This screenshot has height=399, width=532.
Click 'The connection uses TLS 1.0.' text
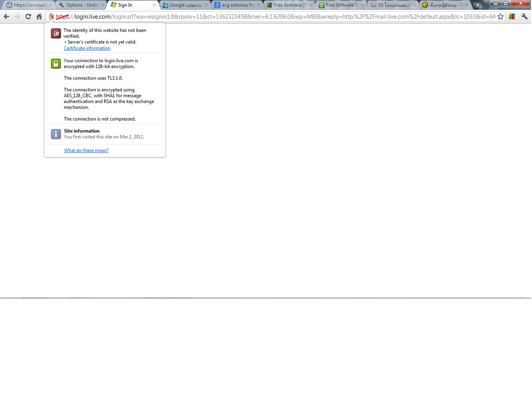[93, 78]
